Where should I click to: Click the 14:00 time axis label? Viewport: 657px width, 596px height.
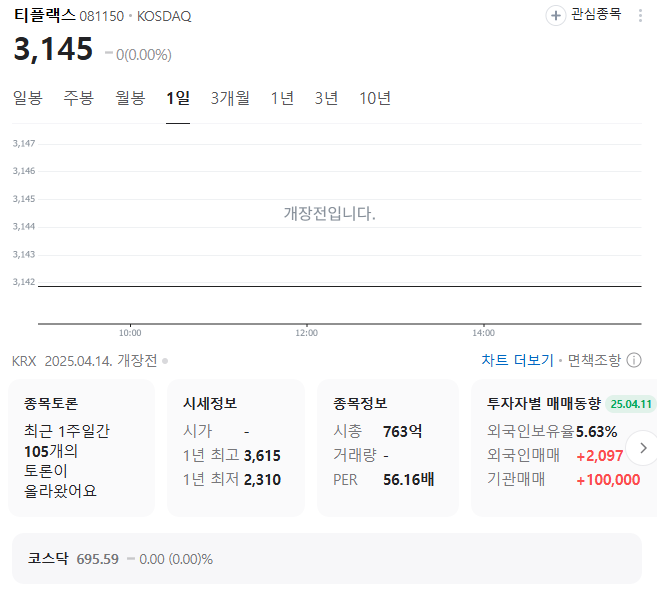point(484,333)
